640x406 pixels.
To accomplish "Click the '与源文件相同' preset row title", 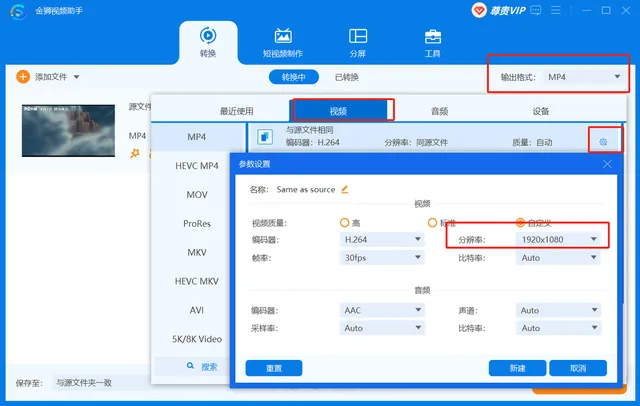I will (309, 130).
